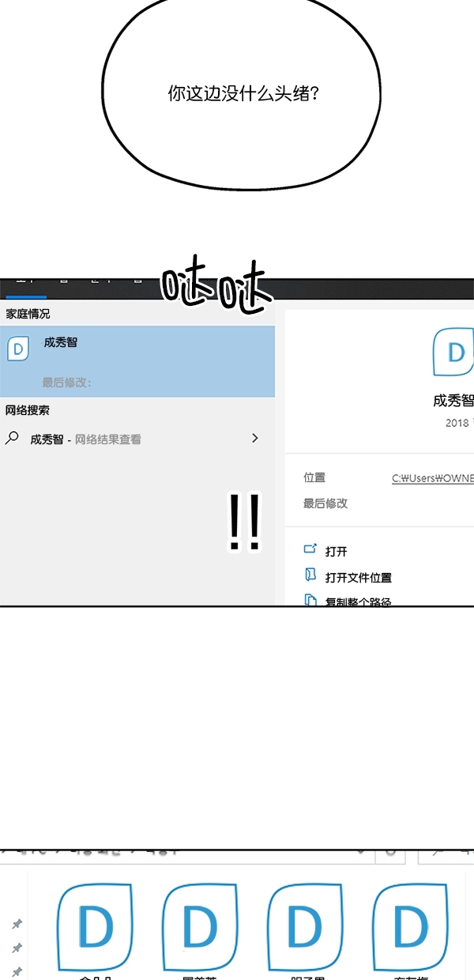Viewport: 474px width, 980px height.
Task: Click the magnifier icon beside 网络结果查看
Action: (12, 438)
